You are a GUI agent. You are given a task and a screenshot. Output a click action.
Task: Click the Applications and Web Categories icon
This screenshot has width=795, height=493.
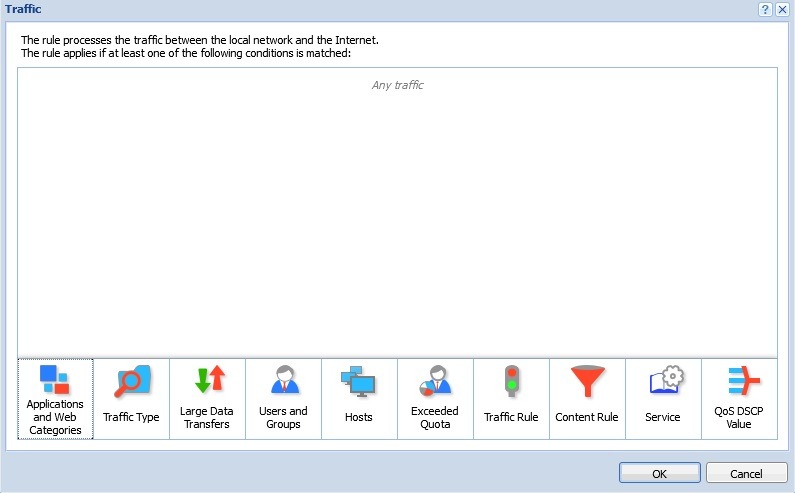click(x=54, y=379)
